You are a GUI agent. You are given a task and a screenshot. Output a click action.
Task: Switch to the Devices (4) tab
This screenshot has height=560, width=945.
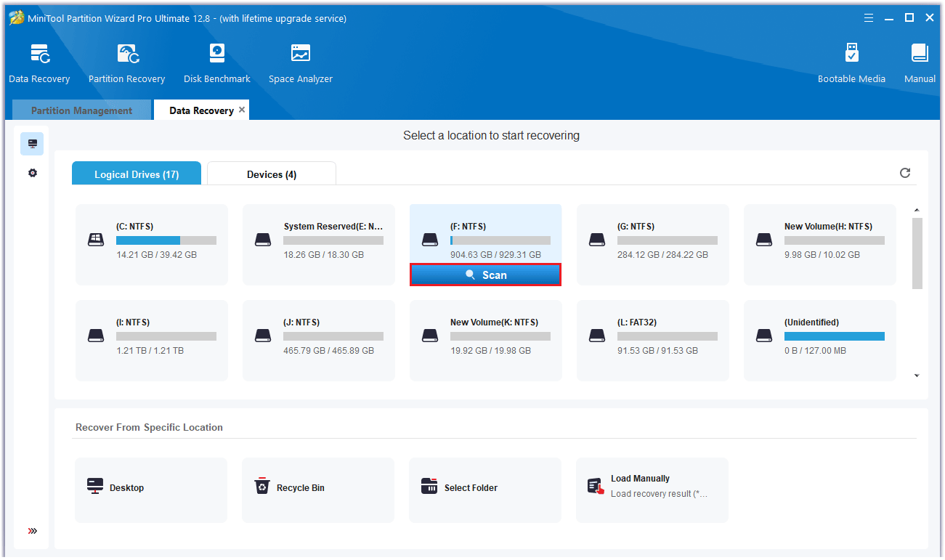point(272,174)
